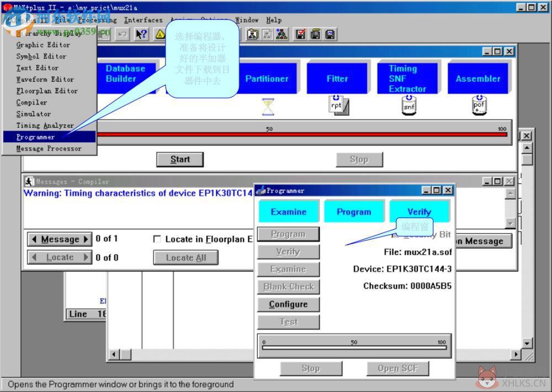The height and width of the screenshot is (392, 552).
Task: Click the Locate All button
Action: click(x=186, y=257)
